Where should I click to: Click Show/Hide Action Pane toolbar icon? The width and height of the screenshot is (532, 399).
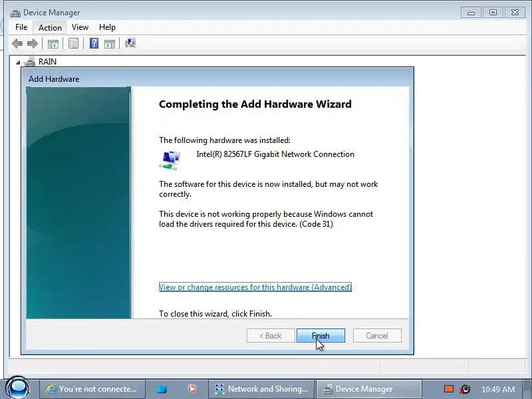pos(110,44)
